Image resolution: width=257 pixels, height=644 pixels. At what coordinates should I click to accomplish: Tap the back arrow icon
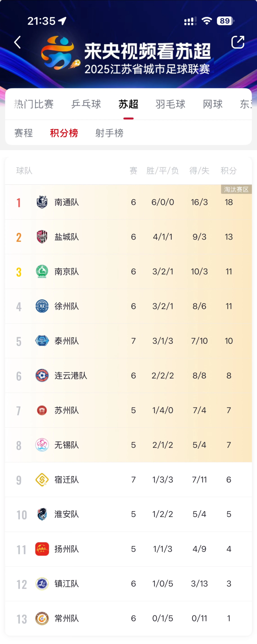coord(17,42)
